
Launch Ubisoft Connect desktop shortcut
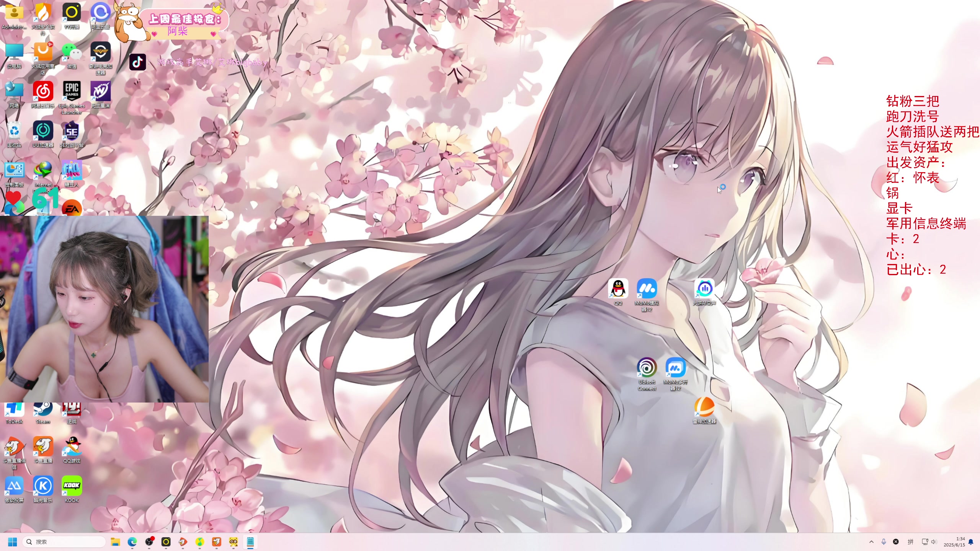647,374
